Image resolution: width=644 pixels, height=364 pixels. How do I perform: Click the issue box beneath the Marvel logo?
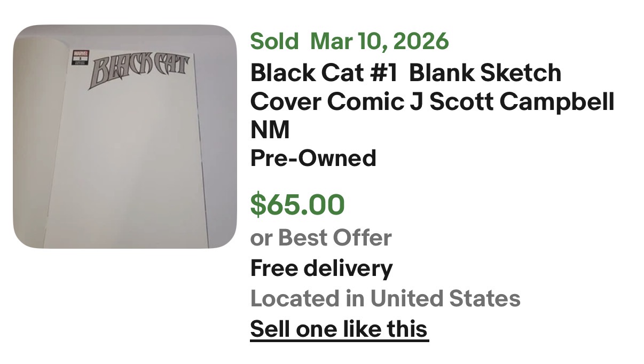pyautogui.click(x=82, y=61)
